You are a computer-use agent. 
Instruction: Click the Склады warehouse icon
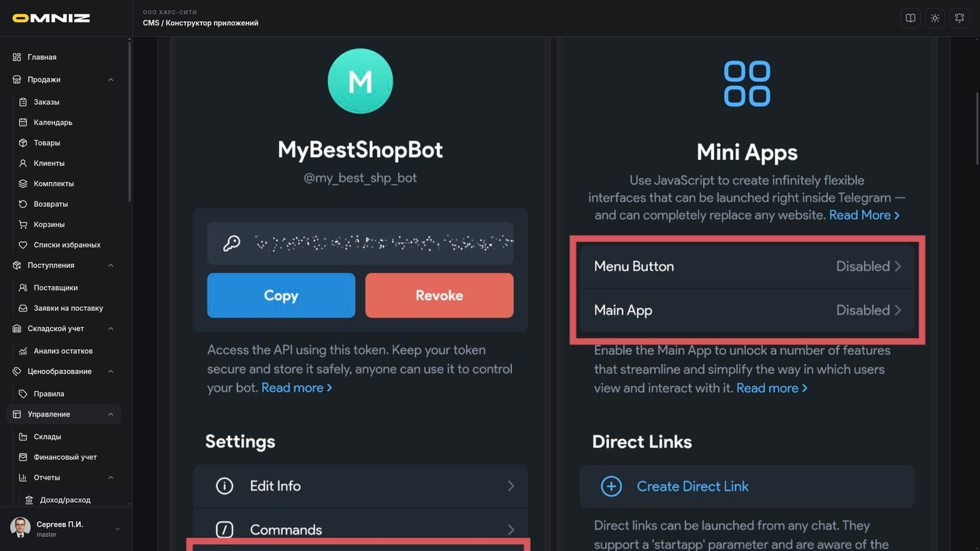(x=23, y=437)
